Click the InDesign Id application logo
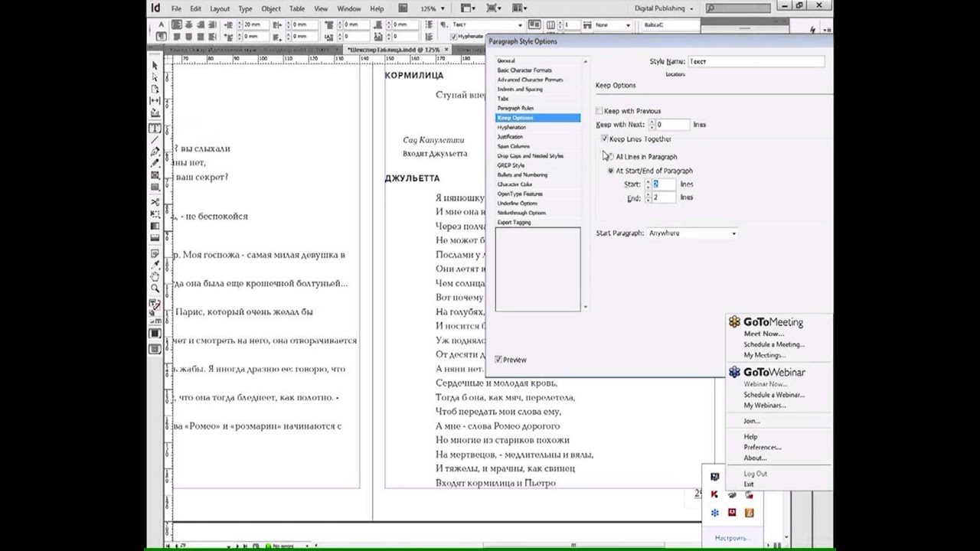 [x=155, y=8]
